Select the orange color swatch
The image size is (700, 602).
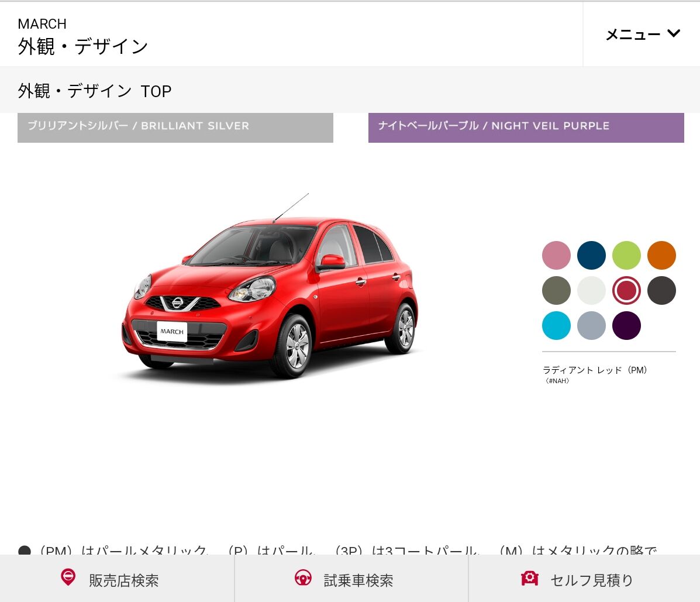pos(661,255)
